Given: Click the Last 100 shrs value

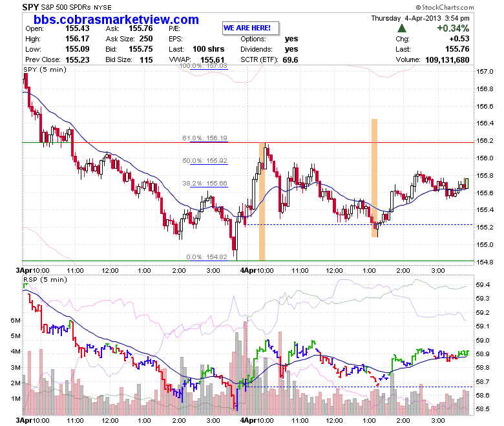Looking at the screenshot, I should tap(209, 49).
